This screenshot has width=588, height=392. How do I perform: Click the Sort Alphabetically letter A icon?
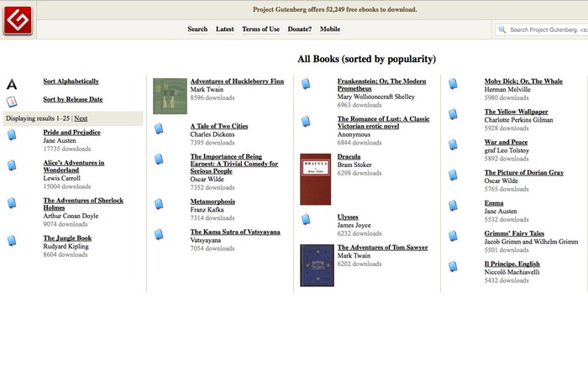pyautogui.click(x=12, y=84)
